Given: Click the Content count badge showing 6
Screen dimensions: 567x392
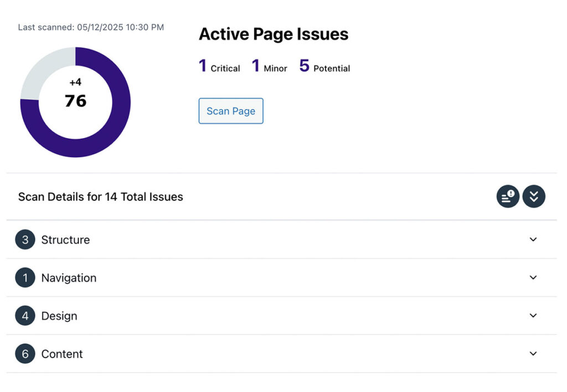Looking at the screenshot, I should (x=25, y=353).
